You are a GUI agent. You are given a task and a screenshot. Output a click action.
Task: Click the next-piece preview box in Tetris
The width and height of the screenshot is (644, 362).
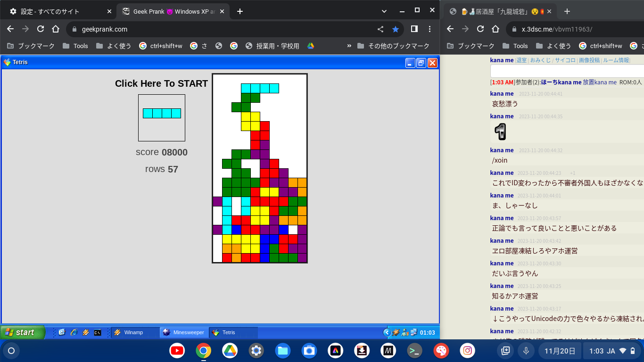[x=162, y=118]
